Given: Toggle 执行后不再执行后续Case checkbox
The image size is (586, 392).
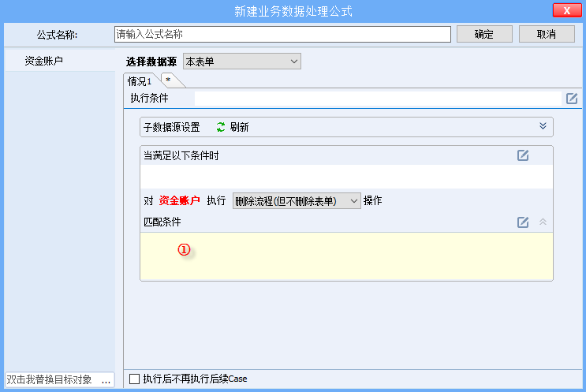Looking at the screenshot, I should (135, 379).
